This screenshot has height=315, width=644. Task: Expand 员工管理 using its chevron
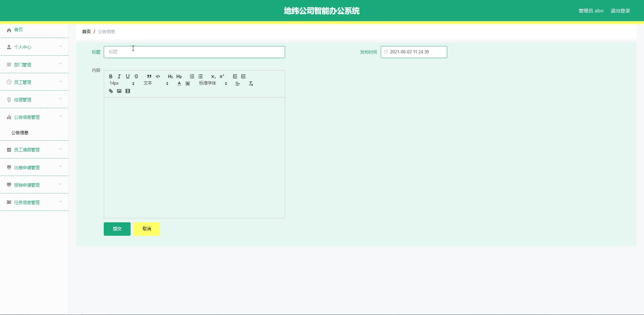(60, 81)
